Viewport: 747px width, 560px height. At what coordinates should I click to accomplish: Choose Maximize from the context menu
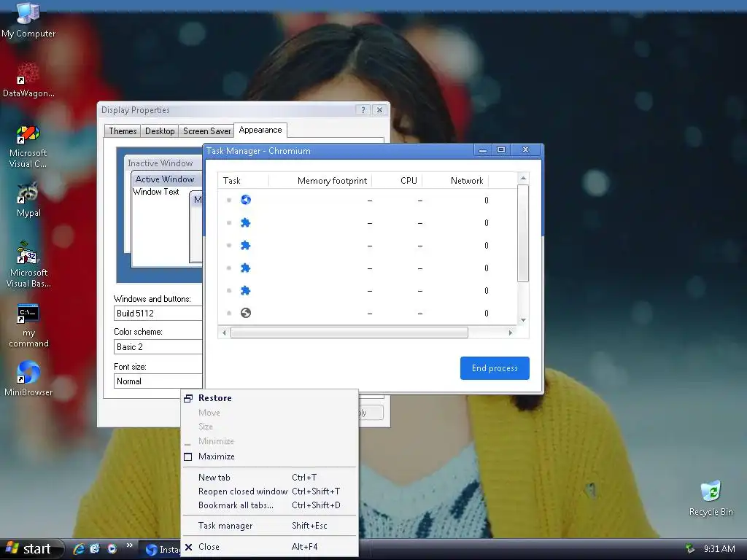coord(270,456)
